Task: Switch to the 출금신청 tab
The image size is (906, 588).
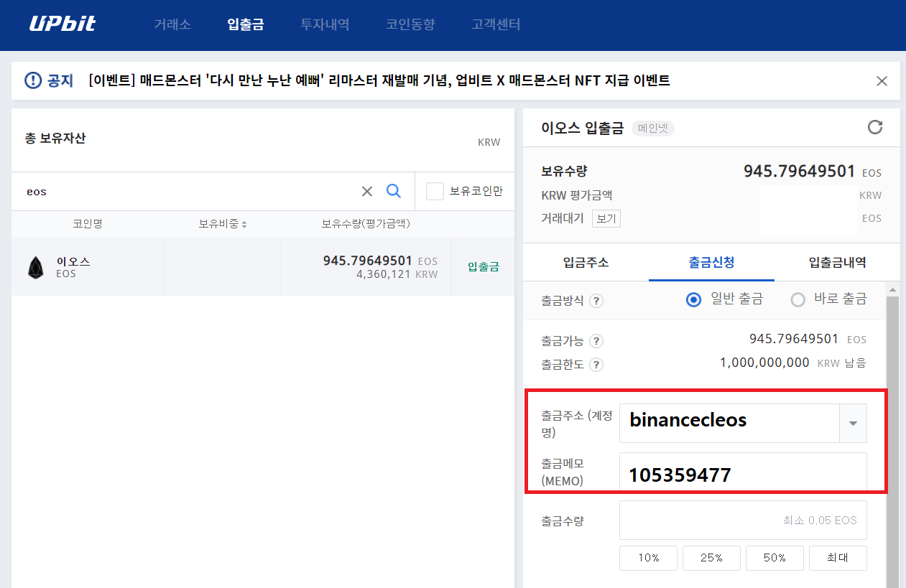Action: pos(711,262)
